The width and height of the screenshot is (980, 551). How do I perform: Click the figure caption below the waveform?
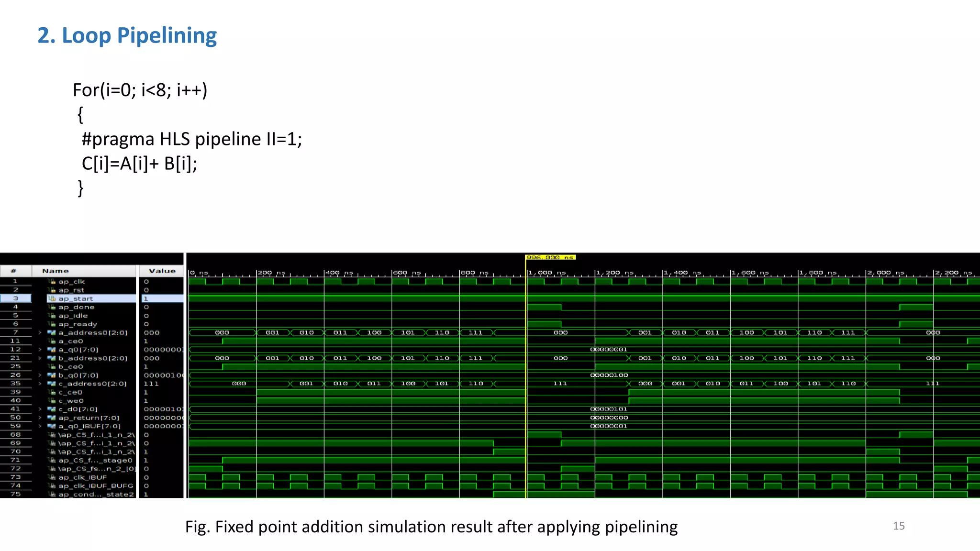pos(431,527)
